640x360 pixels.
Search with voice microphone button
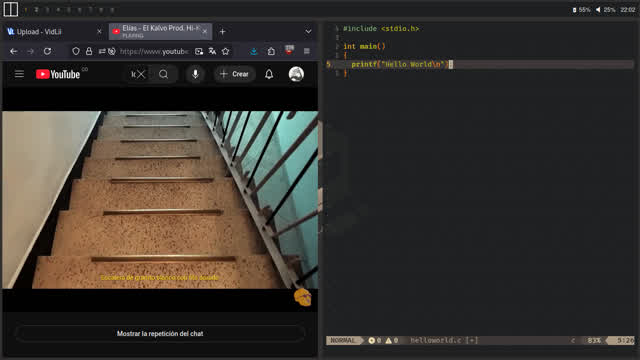(196, 74)
